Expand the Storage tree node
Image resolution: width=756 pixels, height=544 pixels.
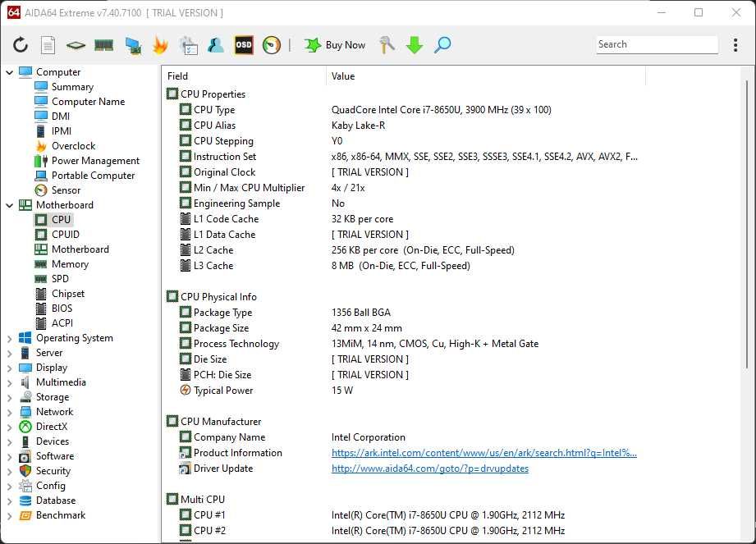click(x=9, y=397)
